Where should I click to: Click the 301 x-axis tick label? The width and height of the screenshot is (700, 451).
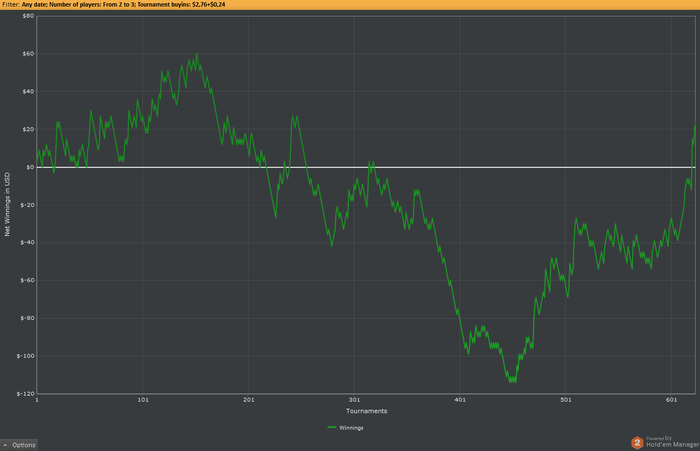click(354, 400)
